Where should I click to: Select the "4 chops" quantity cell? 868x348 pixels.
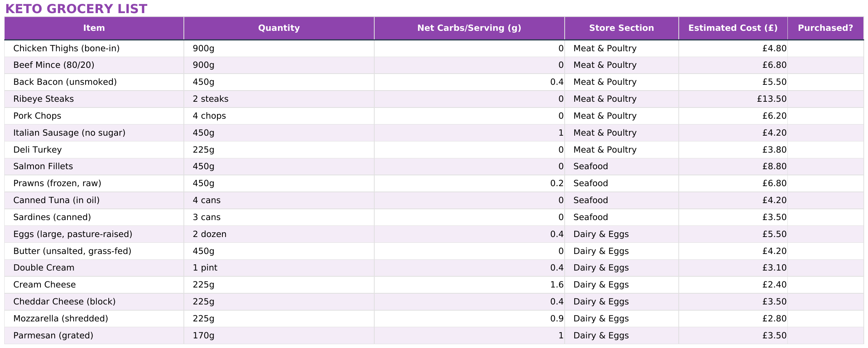[279, 116]
